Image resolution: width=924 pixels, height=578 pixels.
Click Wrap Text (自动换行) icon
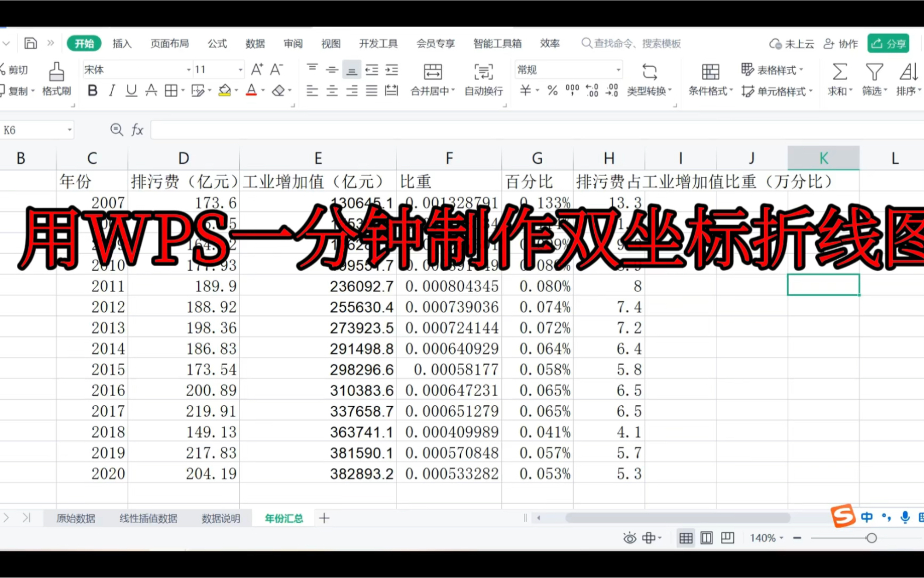click(x=484, y=72)
